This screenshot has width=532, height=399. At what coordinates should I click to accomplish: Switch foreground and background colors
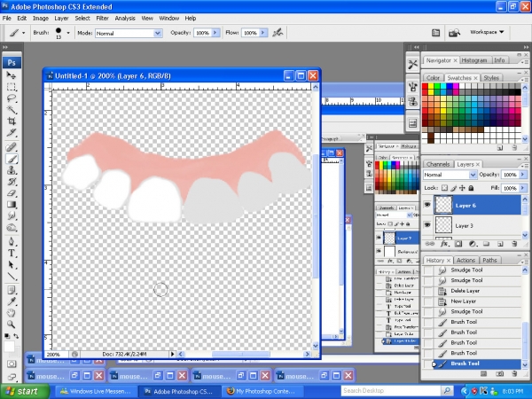16,335
